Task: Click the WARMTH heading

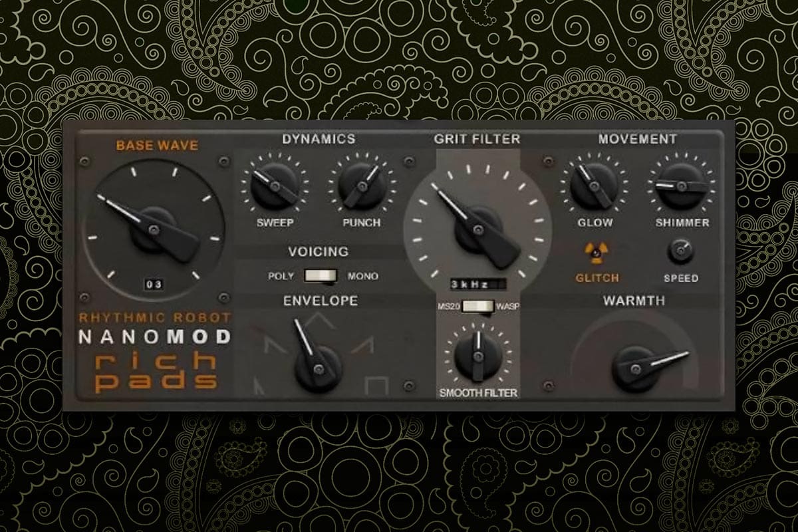Action: [x=634, y=301]
